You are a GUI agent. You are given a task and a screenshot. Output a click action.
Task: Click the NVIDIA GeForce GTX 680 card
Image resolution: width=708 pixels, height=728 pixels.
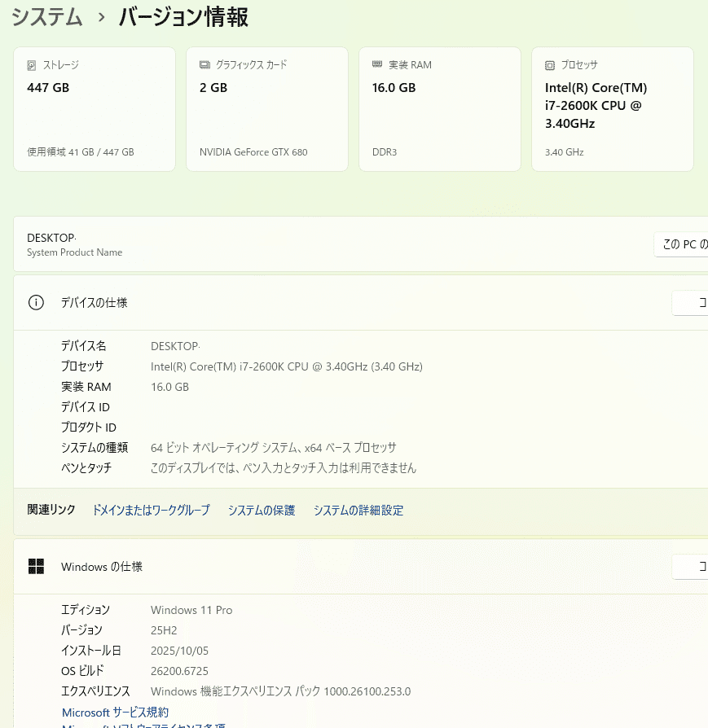[x=266, y=108]
